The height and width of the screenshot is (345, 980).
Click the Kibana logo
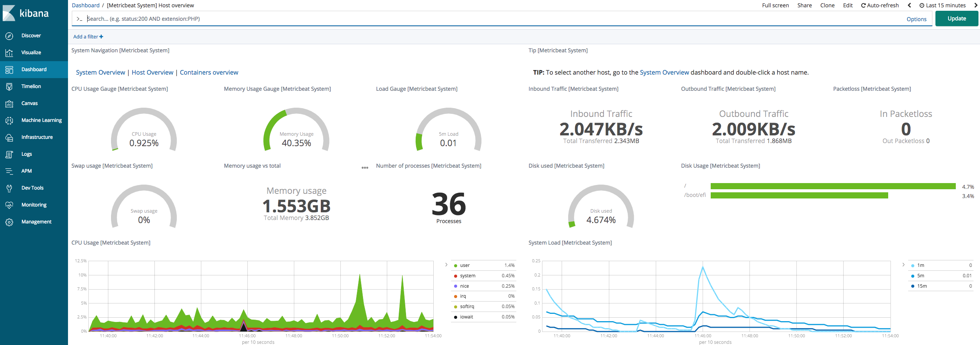[26, 13]
